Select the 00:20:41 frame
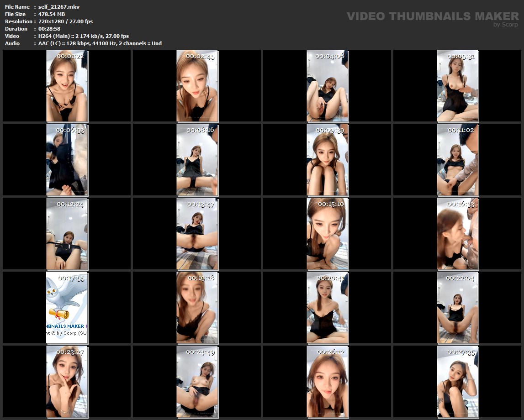This screenshot has height=420, width=524. tap(327, 308)
